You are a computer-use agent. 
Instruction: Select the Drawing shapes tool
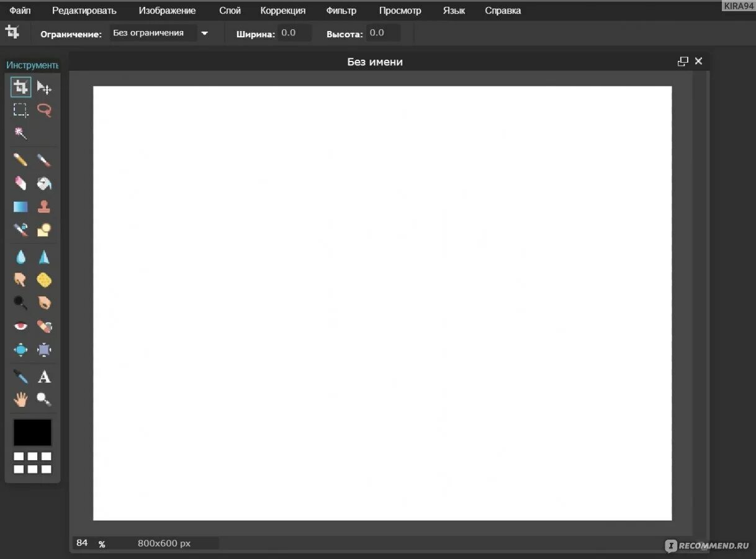point(44,230)
